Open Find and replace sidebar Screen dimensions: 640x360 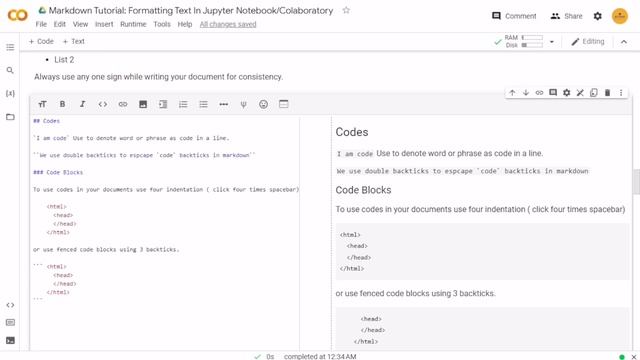(x=10, y=70)
